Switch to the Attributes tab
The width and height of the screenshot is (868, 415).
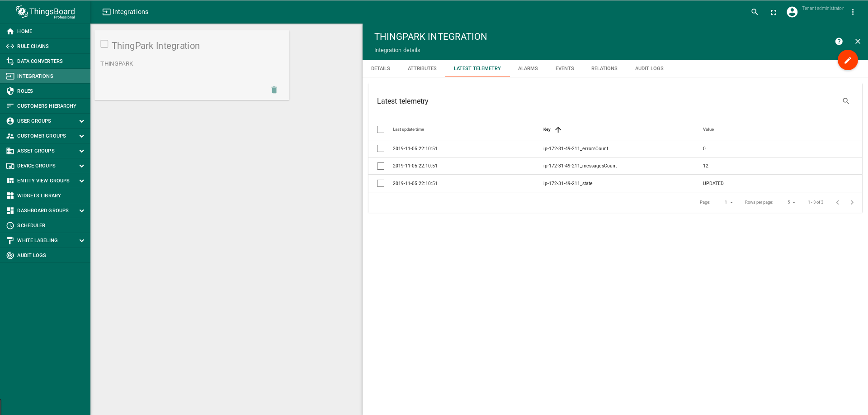422,68
